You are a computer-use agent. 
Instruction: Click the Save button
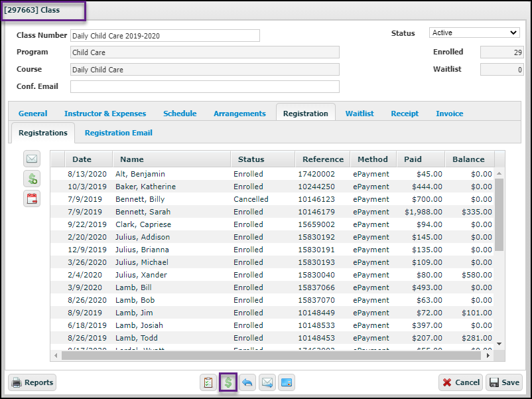[504, 382]
